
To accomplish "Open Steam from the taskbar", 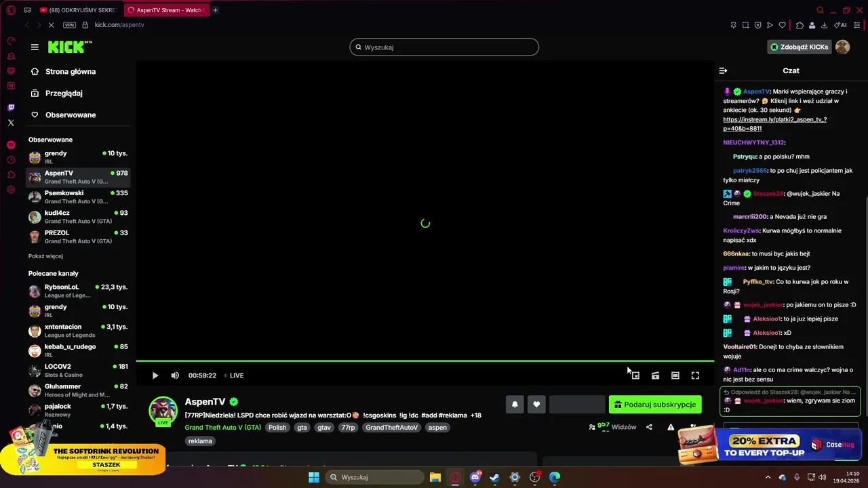I will [495, 477].
